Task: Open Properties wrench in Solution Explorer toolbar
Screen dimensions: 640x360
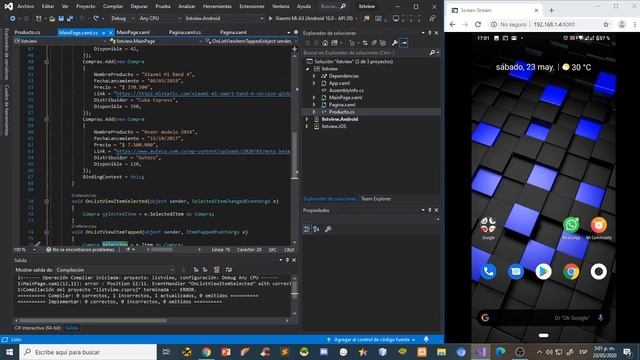Action: [x=395, y=43]
